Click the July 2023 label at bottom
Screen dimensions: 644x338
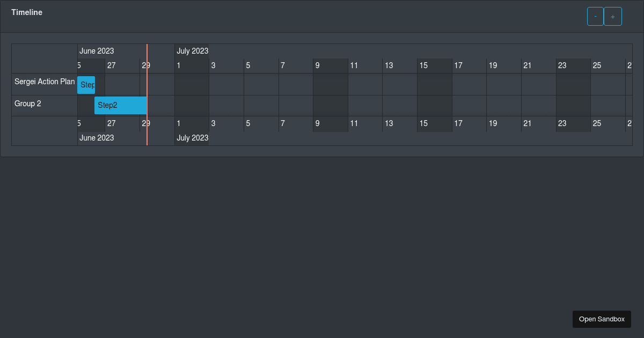[x=192, y=138]
